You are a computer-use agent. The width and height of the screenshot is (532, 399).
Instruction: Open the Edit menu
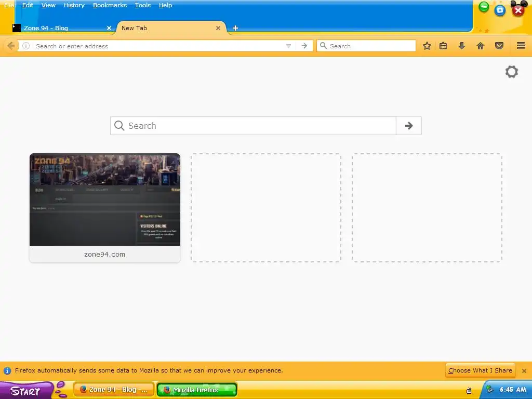point(28,5)
